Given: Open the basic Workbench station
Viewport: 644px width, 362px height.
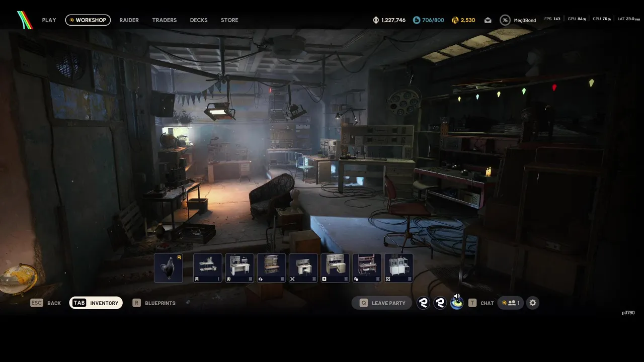Looking at the screenshot, I should point(208,268).
